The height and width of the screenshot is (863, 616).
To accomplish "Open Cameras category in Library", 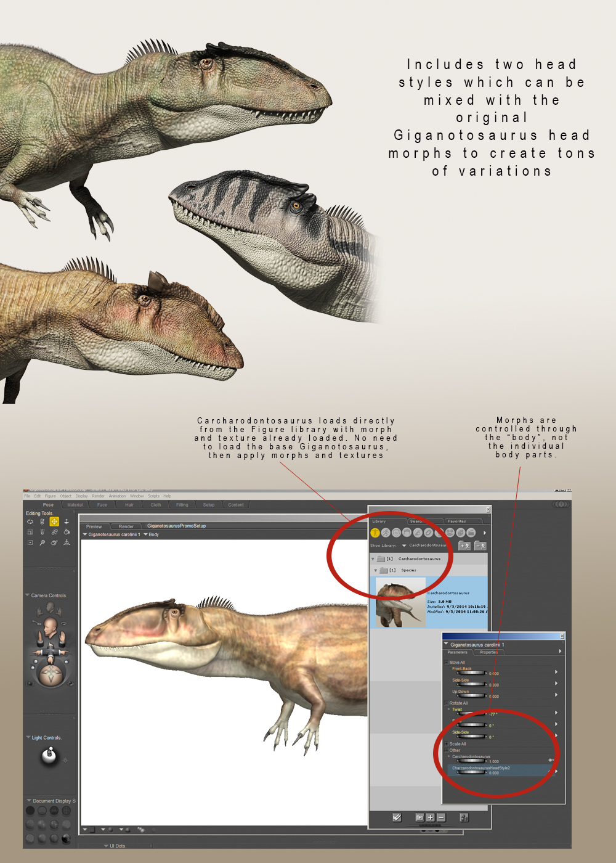I will coord(450,533).
